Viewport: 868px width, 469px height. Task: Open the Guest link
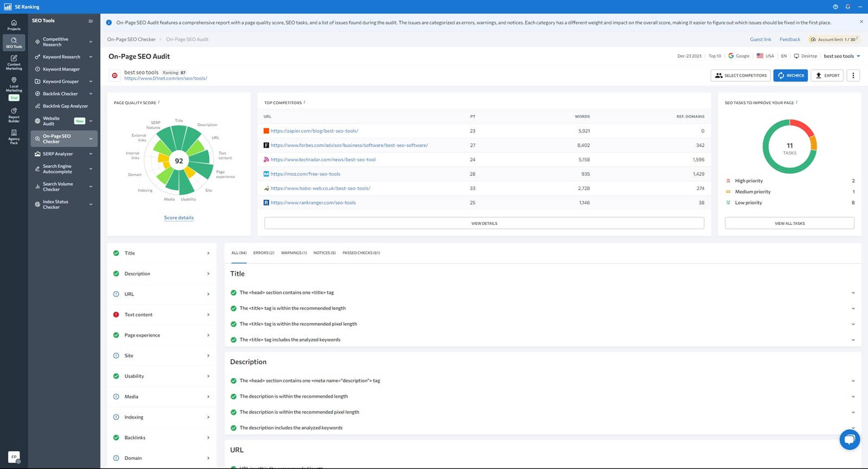[760, 40]
